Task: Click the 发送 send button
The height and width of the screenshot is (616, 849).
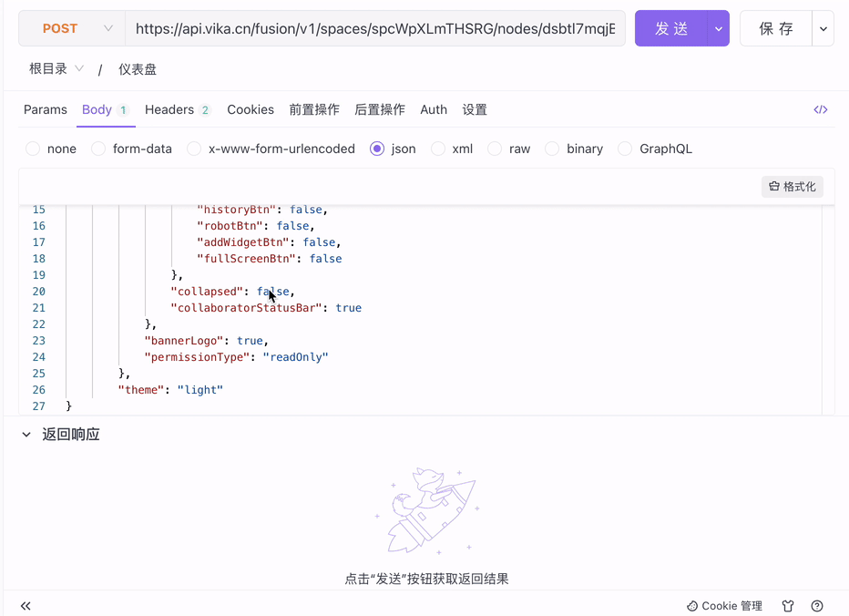Action: point(671,29)
